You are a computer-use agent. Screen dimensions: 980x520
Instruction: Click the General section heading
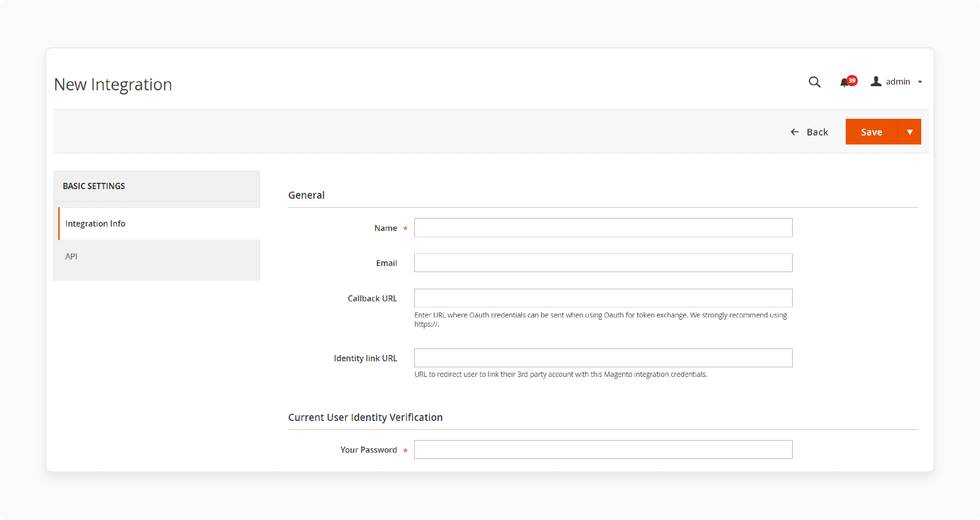pyautogui.click(x=306, y=195)
